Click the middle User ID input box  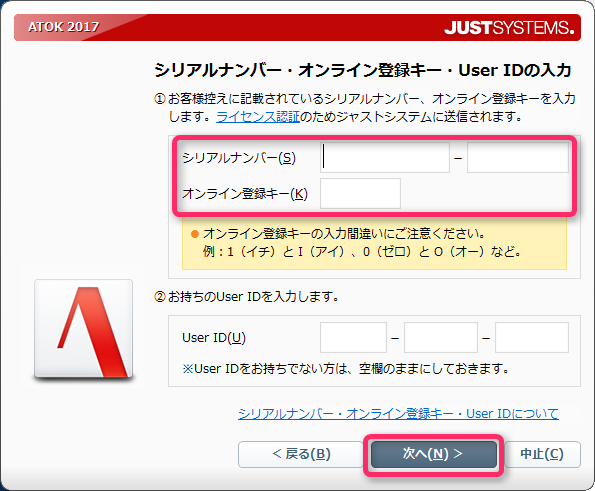(441, 337)
